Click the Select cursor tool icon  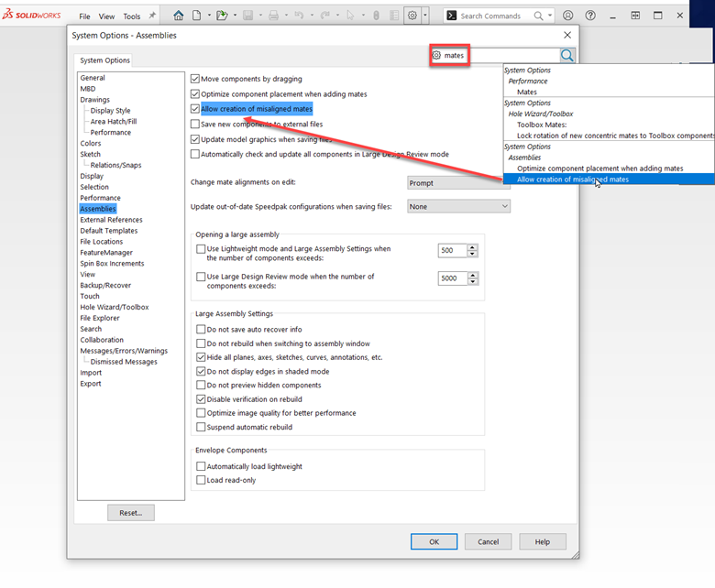coord(350,16)
